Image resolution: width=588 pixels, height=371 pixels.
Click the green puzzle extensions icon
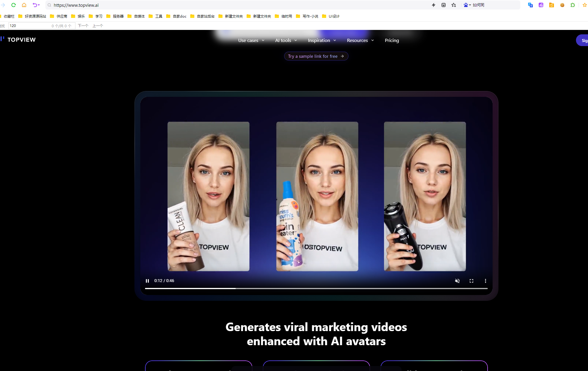click(572, 5)
